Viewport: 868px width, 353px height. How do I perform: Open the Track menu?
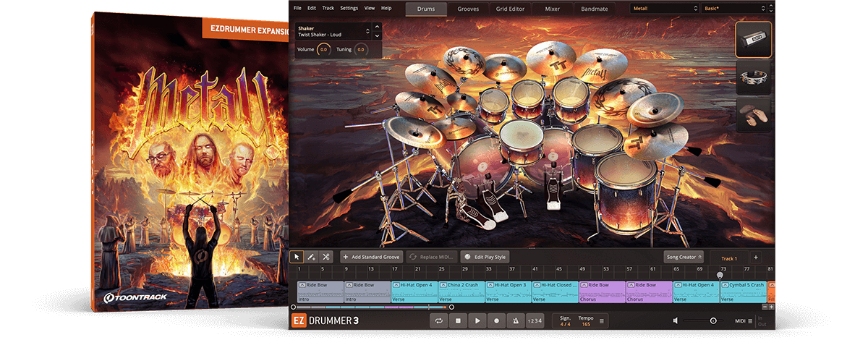pos(328,8)
